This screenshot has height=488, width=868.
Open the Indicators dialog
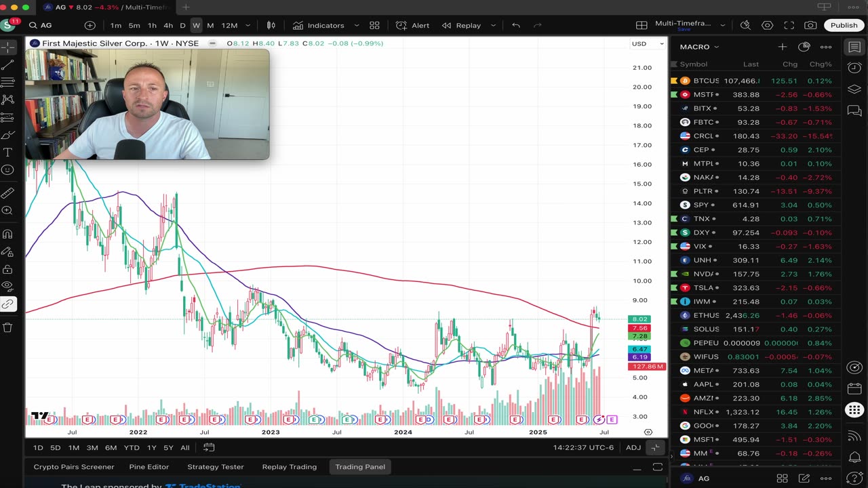(x=319, y=26)
